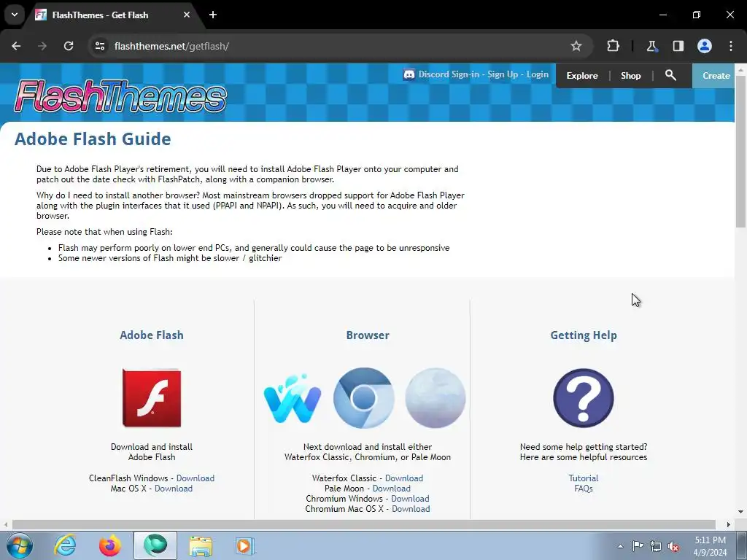Open the Shop menu item
The width and height of the screenshot is (747, 560).
pyautogui.click(x=631, y=76)
